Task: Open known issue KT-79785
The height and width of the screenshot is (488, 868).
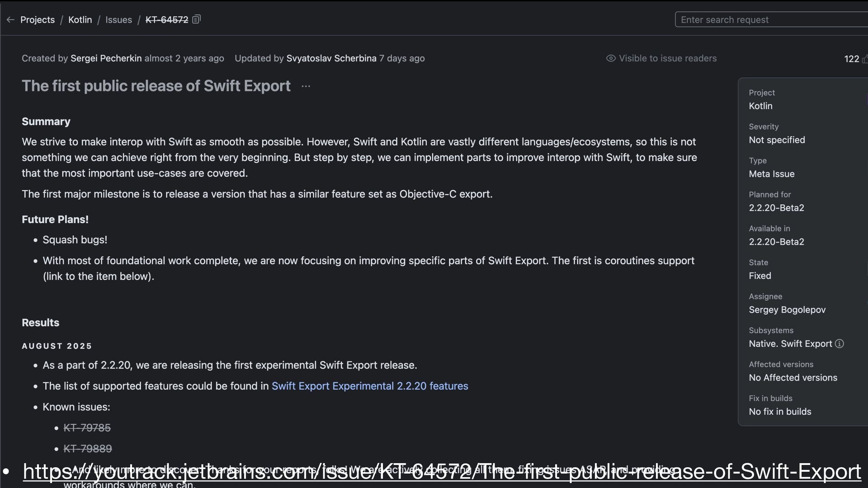Action: (87, 428)
